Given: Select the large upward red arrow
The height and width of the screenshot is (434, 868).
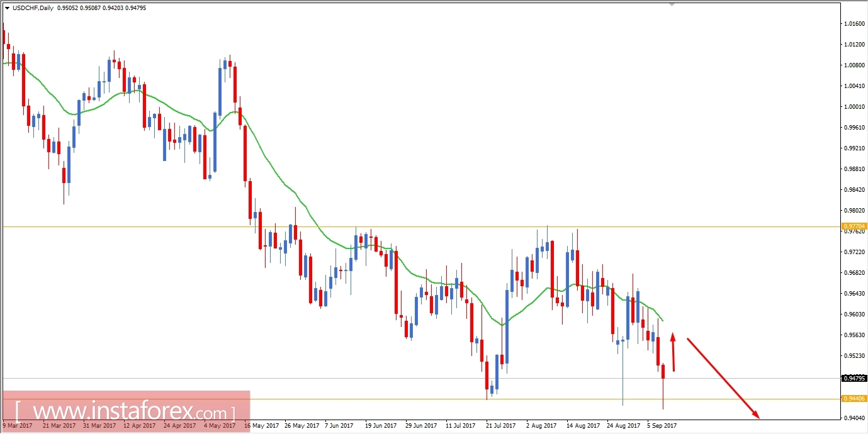Looking at the screenshot, I should point(673,352).
